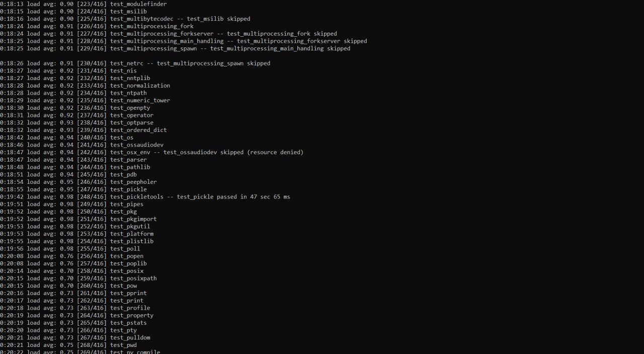The image size is (644, 354).
Task: Click the test_normalization entry
Action: point(85,86)
